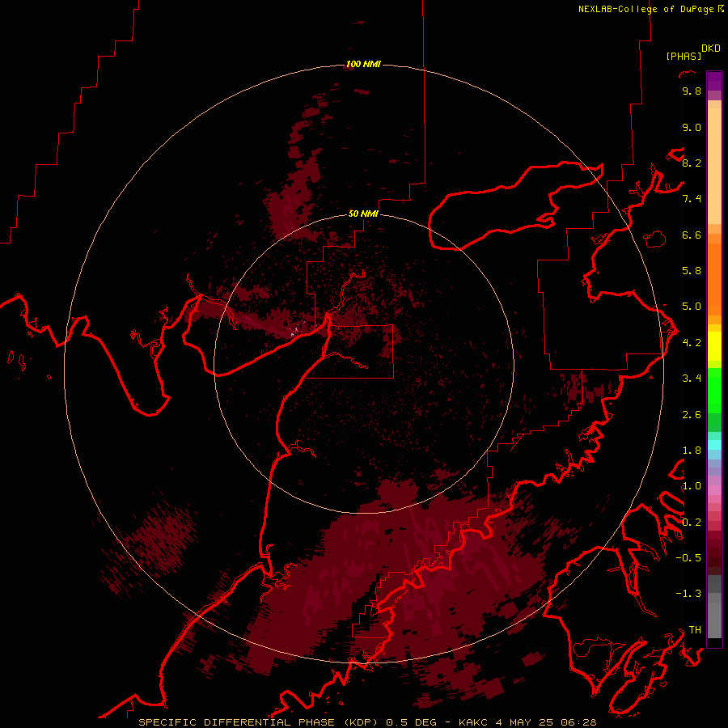Pick the pink segment of the color bar
This screenshot has width=728, height=728.
[714, 489]
